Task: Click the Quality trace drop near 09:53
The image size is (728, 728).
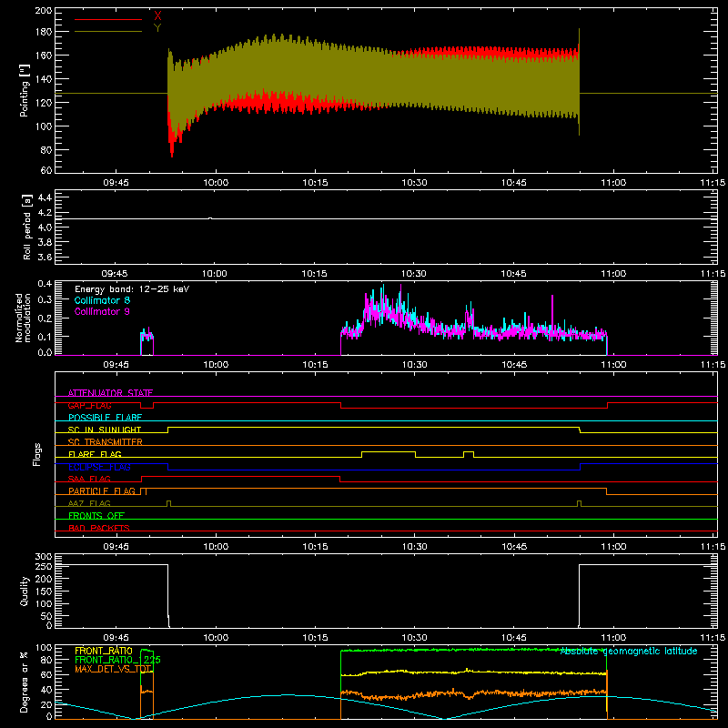Action: point(168,594)
